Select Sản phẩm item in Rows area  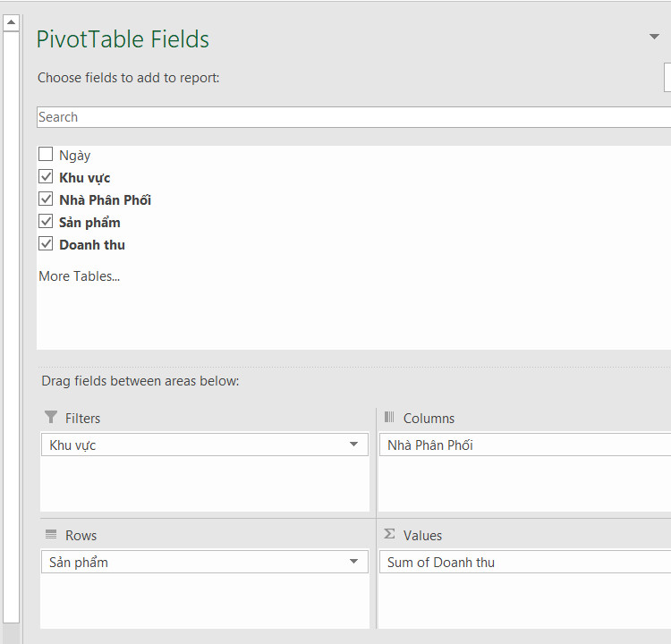point(205,562)
